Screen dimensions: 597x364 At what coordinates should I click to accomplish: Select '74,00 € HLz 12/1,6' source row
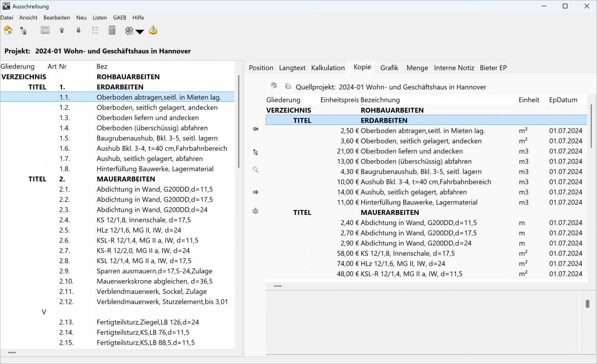426,264
